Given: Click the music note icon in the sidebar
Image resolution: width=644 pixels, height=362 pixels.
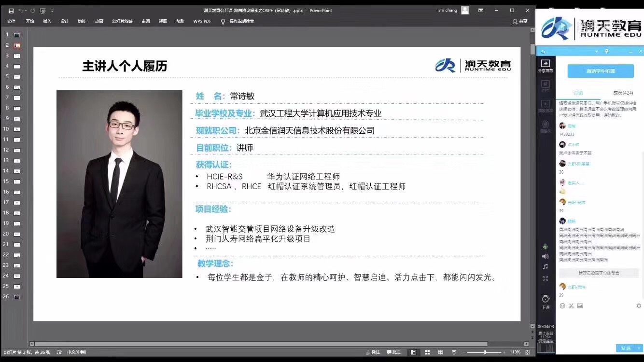Looking at the screenshot, I should click(x=545, y=267).
